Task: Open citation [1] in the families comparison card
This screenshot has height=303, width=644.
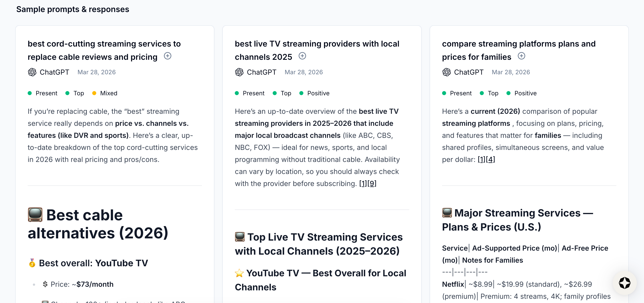Action: point(482,159)
